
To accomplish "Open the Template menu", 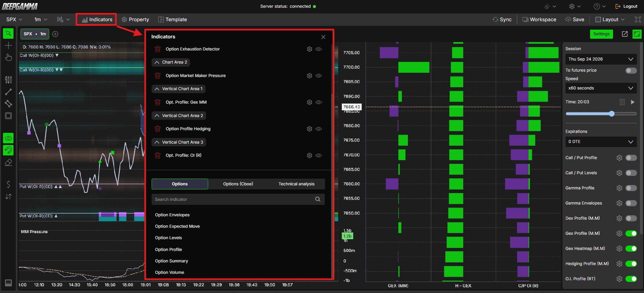I will (x=172, y=20).
